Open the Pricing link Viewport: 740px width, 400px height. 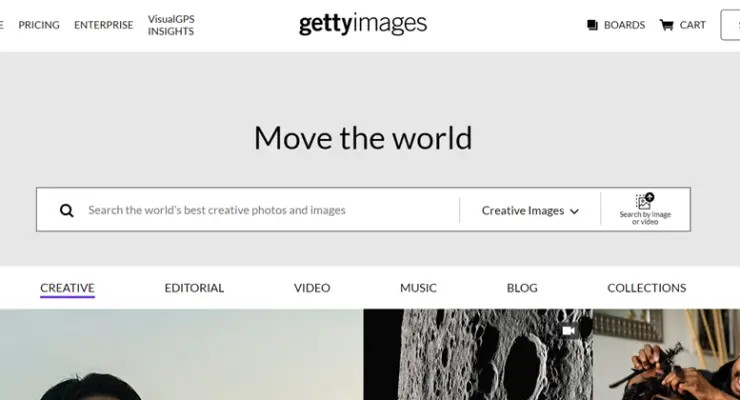click(x=39, y=25)
